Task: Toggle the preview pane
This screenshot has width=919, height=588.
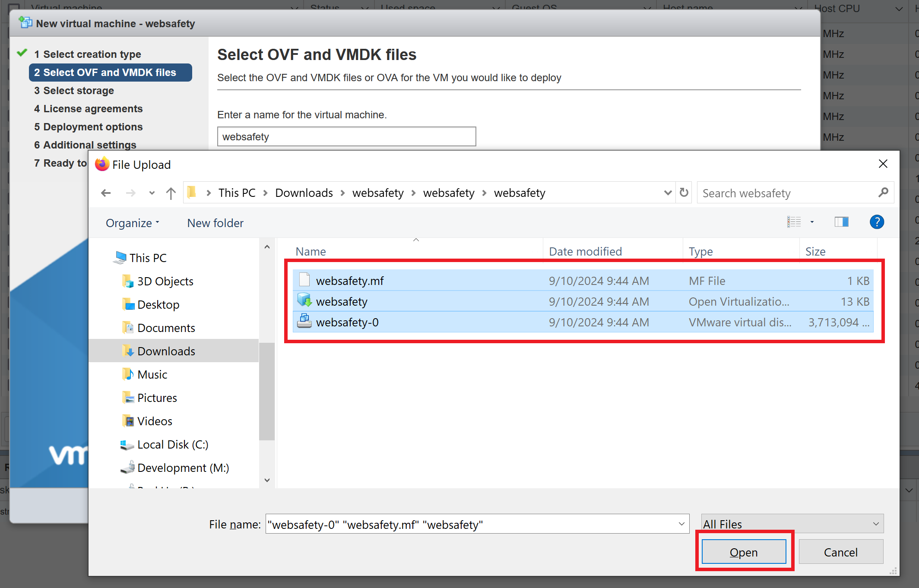Action: coord(841,222)
